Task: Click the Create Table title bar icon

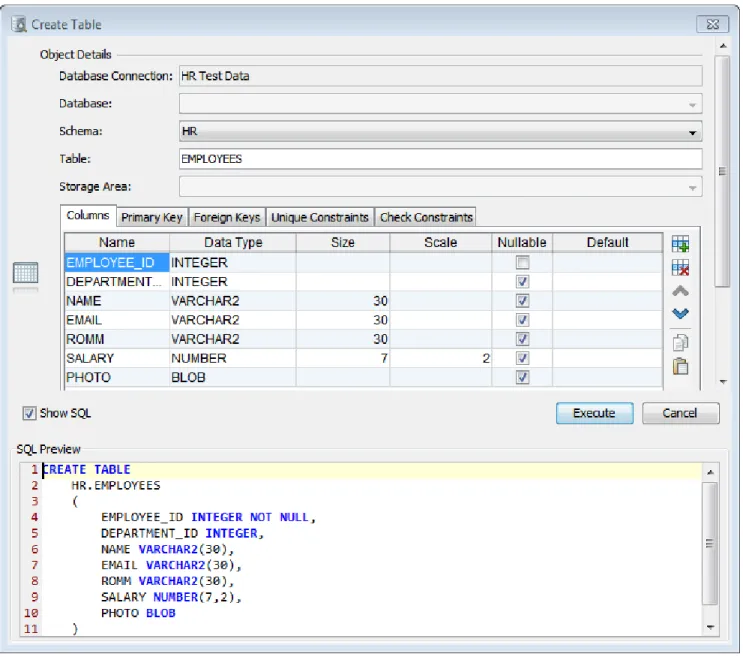Action: pyautogui.click(x=19, y=24)
